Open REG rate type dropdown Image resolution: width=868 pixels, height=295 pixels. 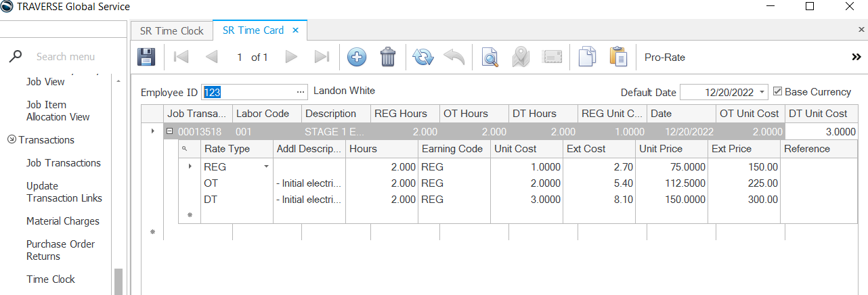click(x=266, y=166)
